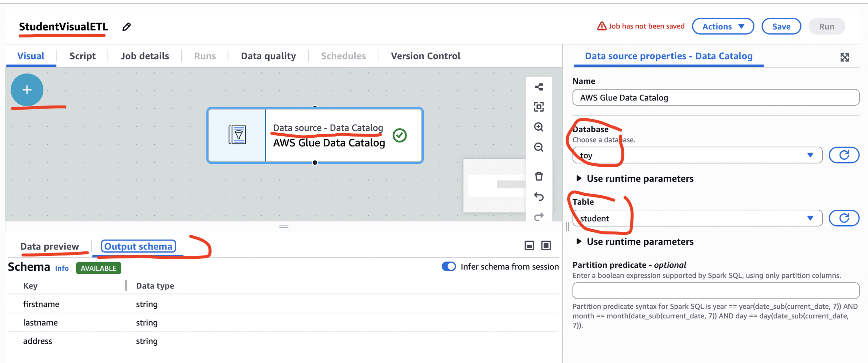Open the Actions dropdown menu
The image size is (868, 363).
[x=723, y=26]
